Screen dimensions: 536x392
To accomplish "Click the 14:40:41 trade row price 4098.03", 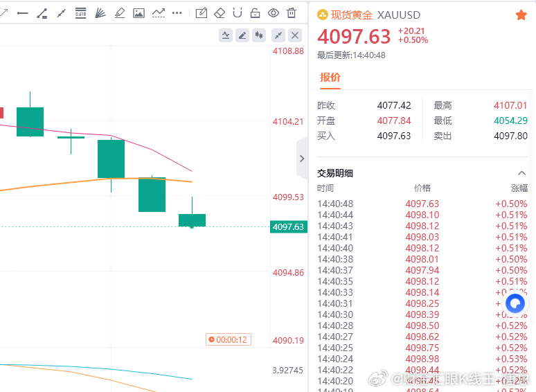I will [422, 237].
